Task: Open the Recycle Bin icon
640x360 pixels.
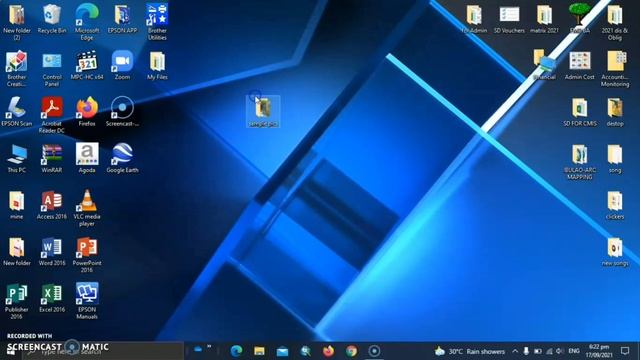Action: point(52,18)
